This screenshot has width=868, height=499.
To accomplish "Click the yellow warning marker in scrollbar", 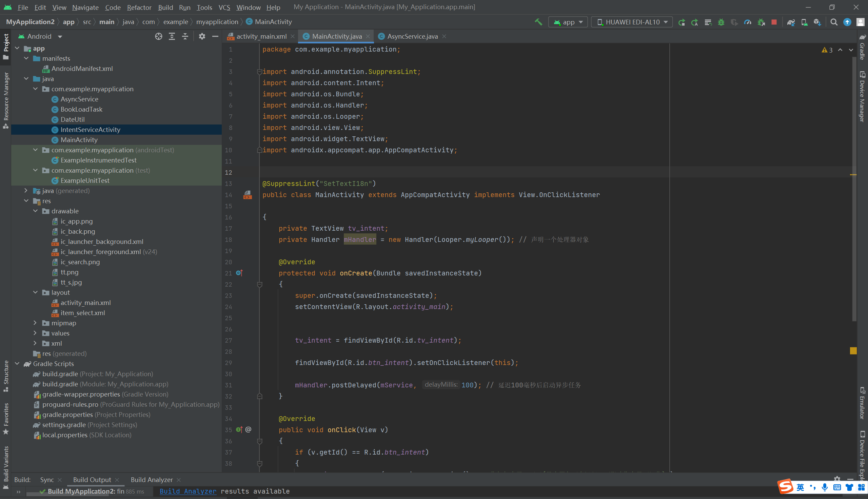I will (x=853, y=351).
